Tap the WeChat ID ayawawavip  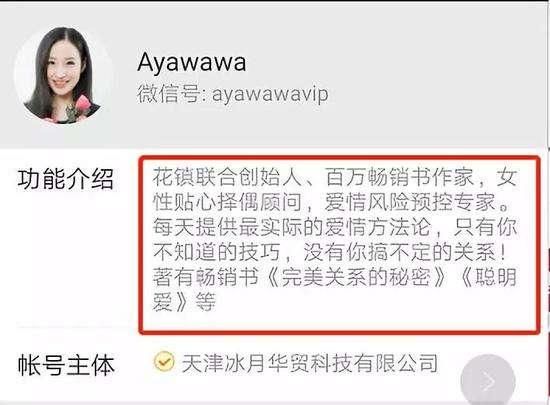click(x=270, y=94)
